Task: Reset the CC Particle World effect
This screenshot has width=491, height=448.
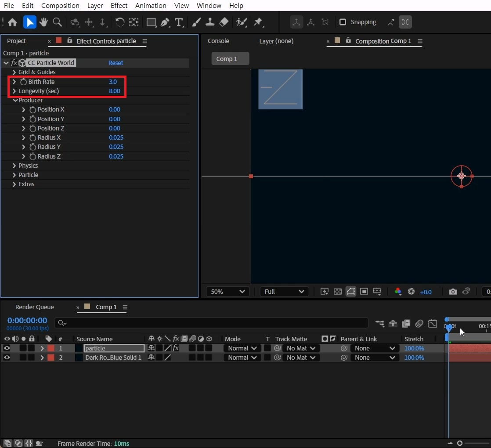Action: coord(116,63)
